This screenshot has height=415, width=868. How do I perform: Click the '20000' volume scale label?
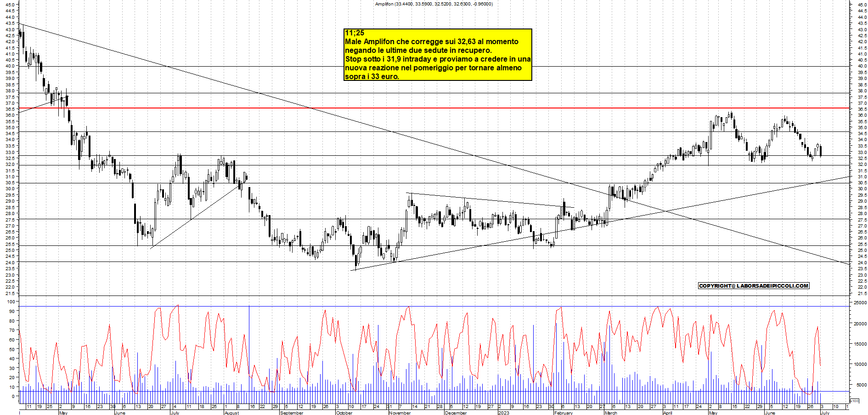860,324
